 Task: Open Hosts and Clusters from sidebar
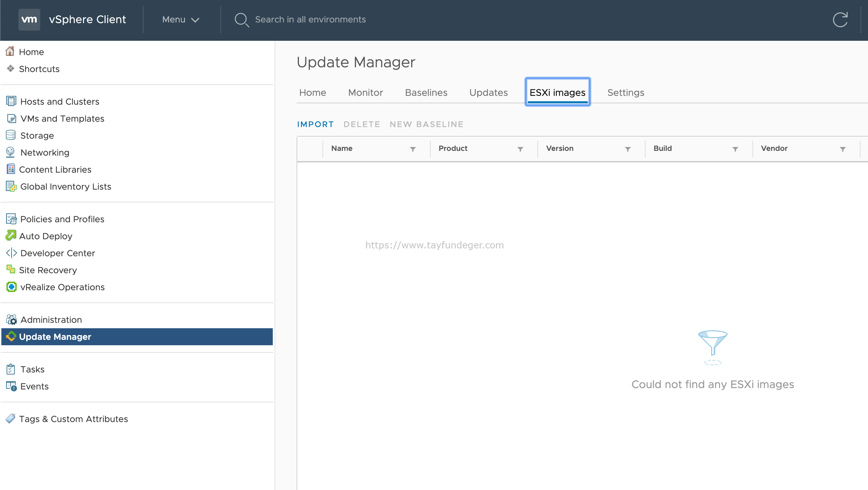click(x=60, y=102)
